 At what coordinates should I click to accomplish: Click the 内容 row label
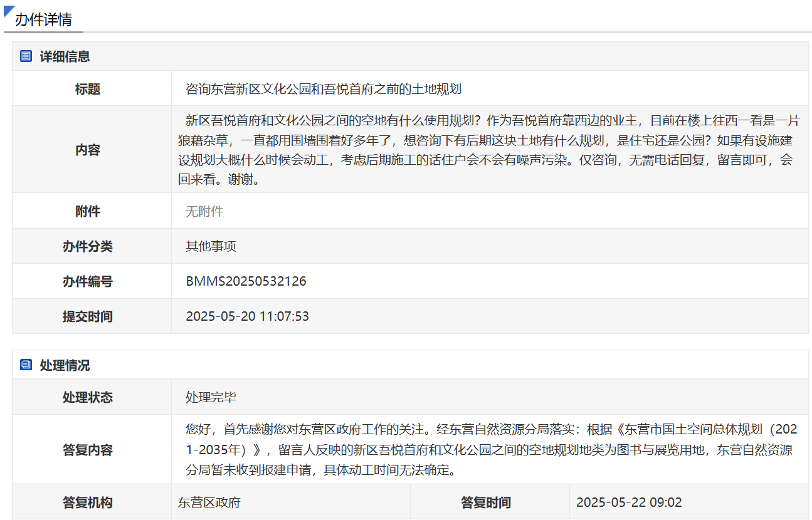click(x=88, y=150)
